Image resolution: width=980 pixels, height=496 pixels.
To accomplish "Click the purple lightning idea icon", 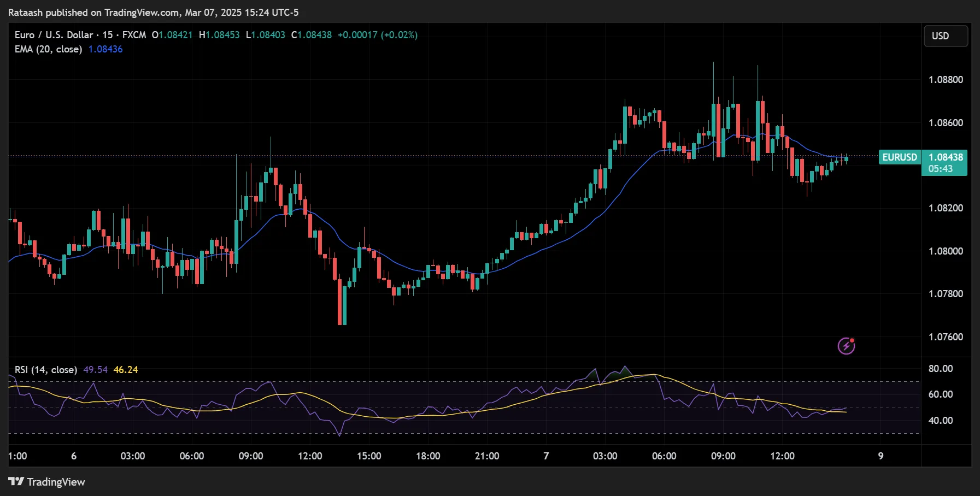I will pyautogui.click(x=846, y=346).
